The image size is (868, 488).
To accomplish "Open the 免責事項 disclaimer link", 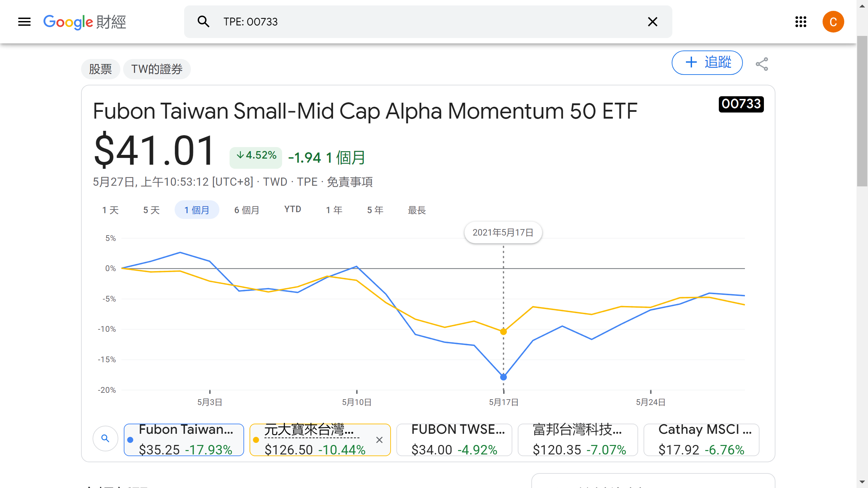I will tap(350, 182).
